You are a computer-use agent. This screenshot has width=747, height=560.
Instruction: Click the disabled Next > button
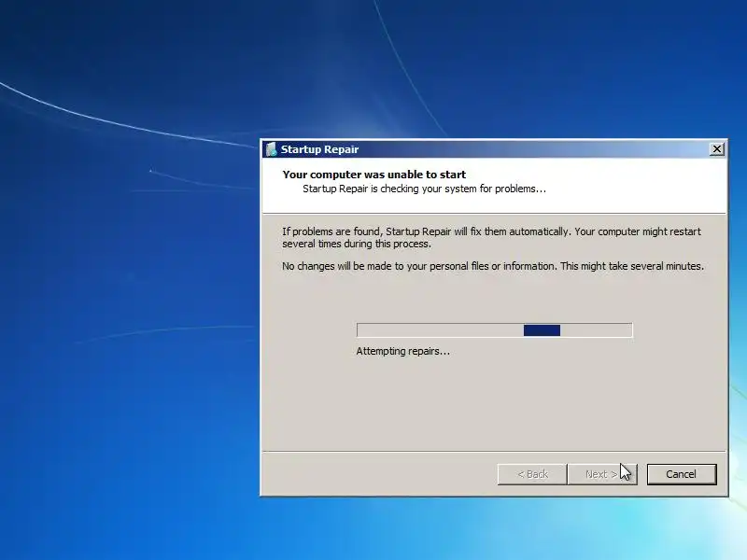602,474
